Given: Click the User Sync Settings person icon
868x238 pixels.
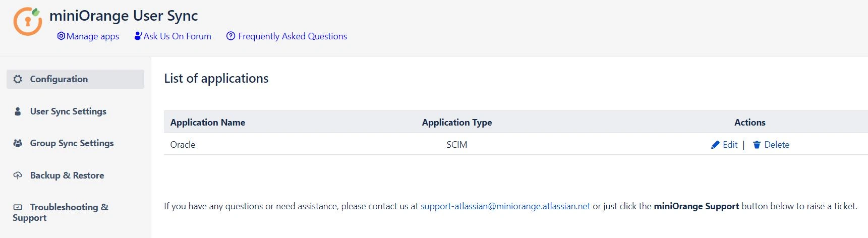Looking at the screenshot, I should click(x=18, y=111).
